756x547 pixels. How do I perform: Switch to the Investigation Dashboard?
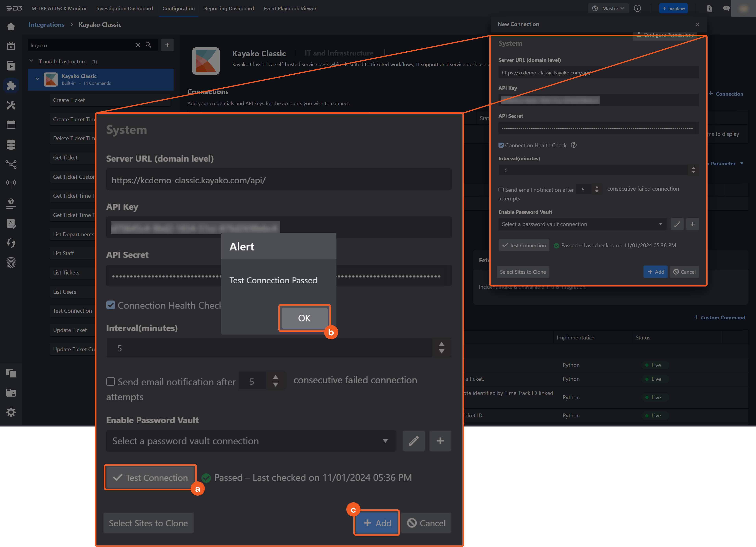tap(124, 8)
